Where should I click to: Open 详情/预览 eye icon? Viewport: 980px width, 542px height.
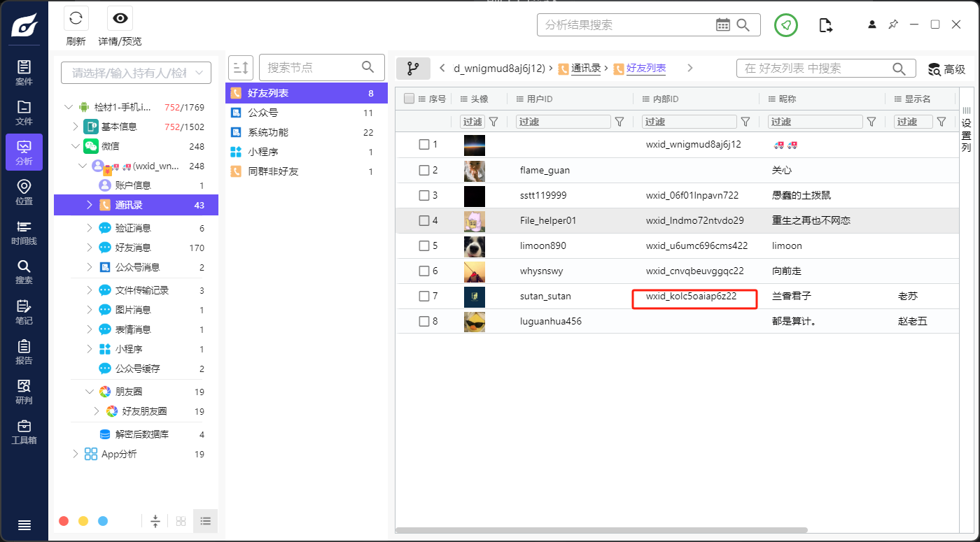click(120, 19)
